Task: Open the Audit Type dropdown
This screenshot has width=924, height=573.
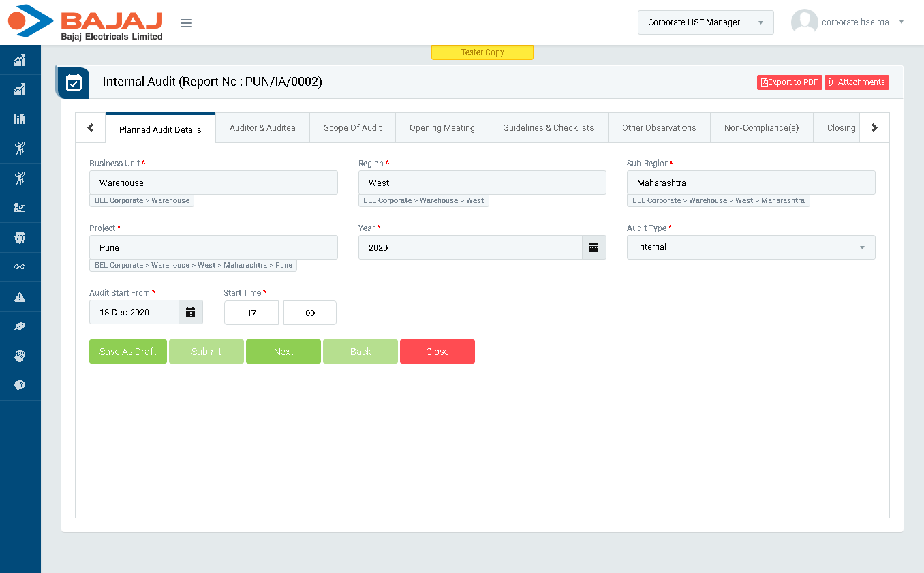Action: (x=750, y=247)
